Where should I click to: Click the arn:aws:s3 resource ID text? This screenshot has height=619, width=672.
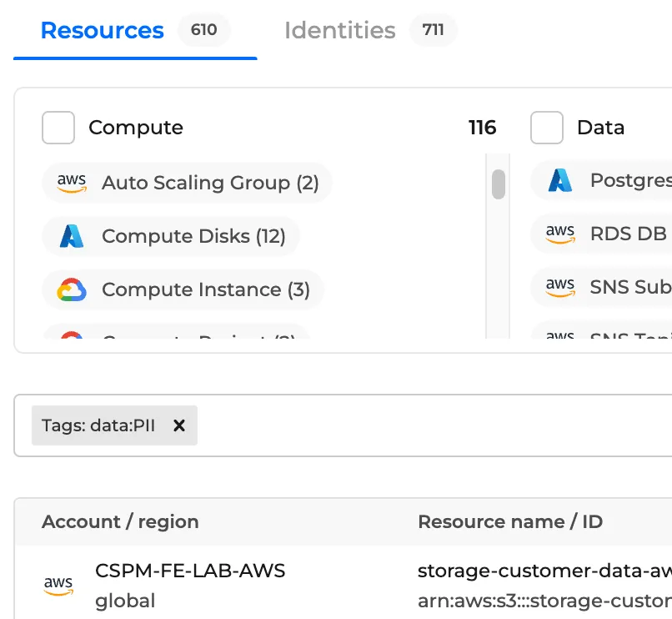(544, 601)
